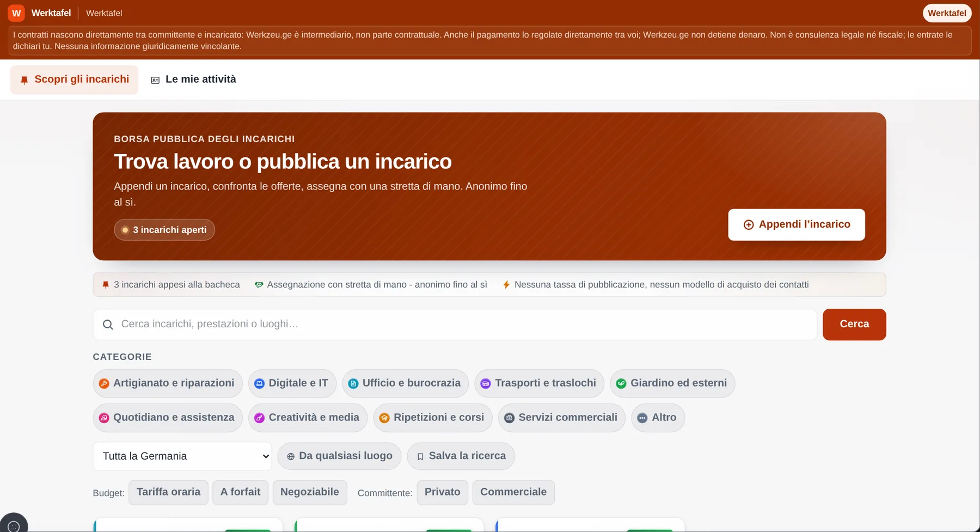The height and width of the screenshot is (532, 980).
Task: Click the wrench icon for Artigianato e riparazioni
Action: (x=104, y=384)
